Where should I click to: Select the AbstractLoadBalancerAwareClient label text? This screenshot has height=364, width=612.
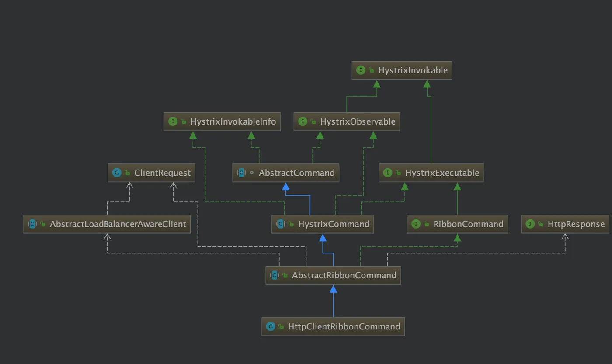(x=118, y=224)
